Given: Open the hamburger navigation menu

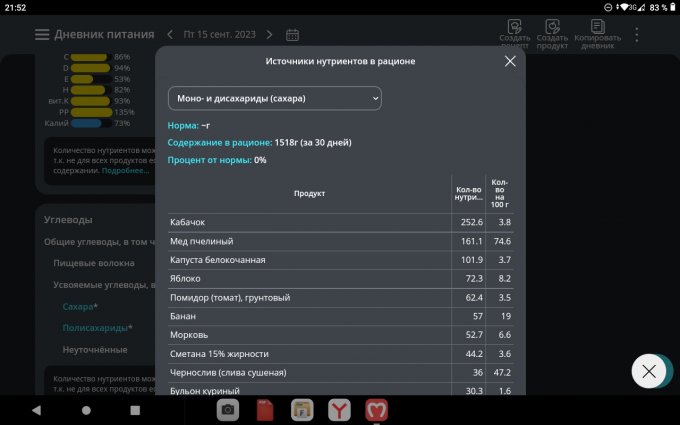Looking at the screenshot, I should (42, 35).
